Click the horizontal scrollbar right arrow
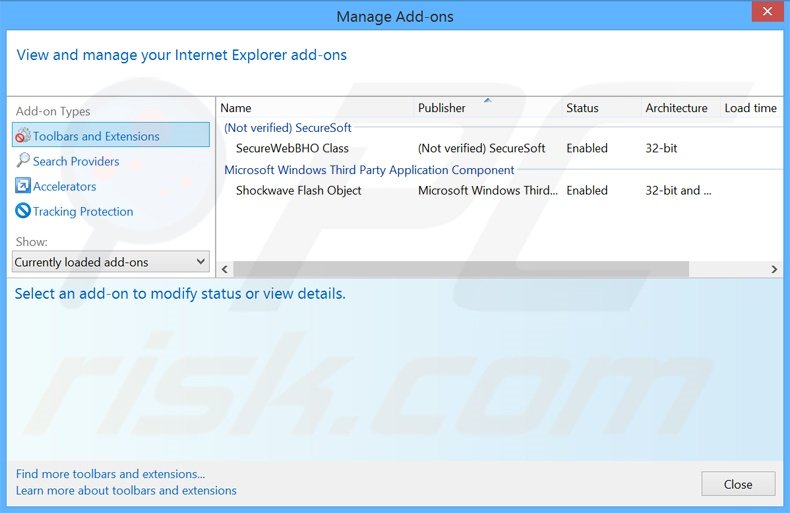Screen dimensions: 790x513 774,270
